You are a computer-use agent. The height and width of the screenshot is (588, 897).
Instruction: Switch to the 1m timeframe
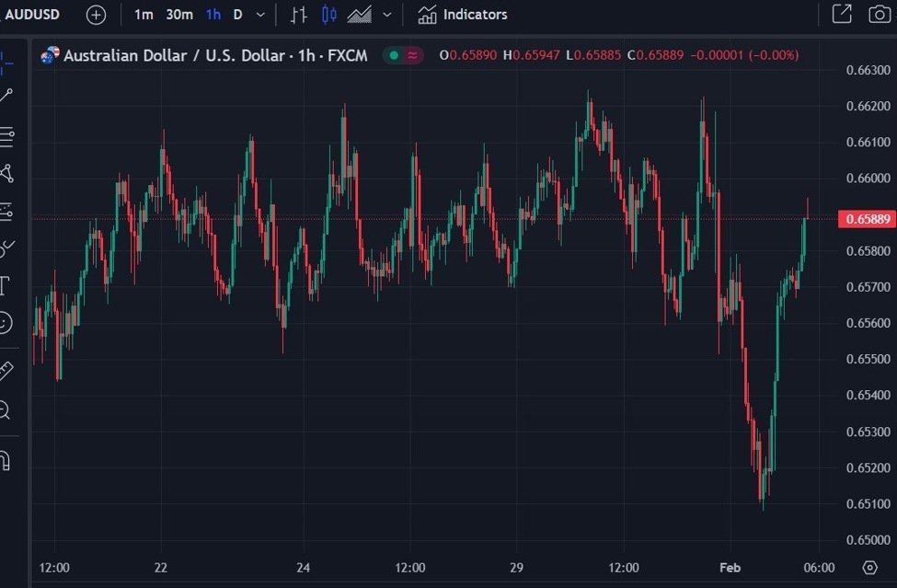[x=144, y=15]
